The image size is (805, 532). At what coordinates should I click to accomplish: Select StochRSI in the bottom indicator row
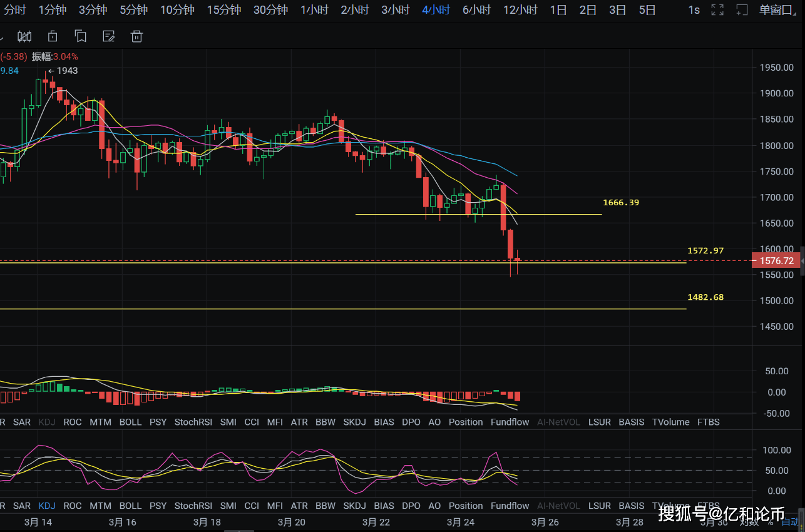pos(193,506)
